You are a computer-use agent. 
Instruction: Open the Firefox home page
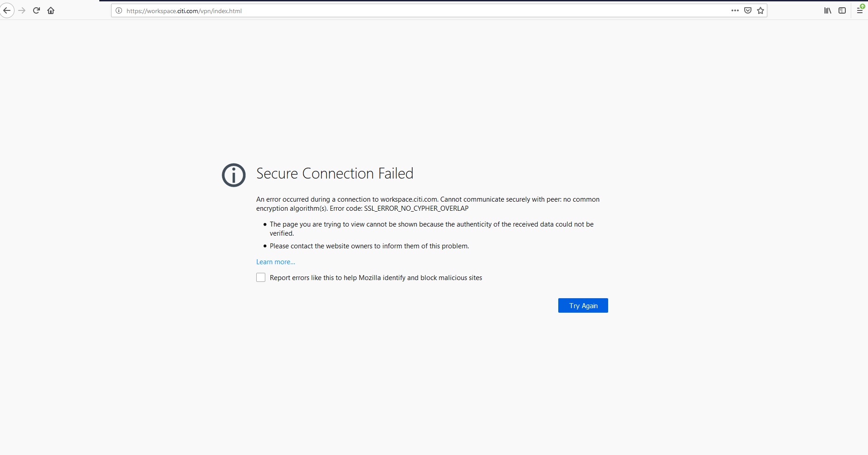(51, 10)
